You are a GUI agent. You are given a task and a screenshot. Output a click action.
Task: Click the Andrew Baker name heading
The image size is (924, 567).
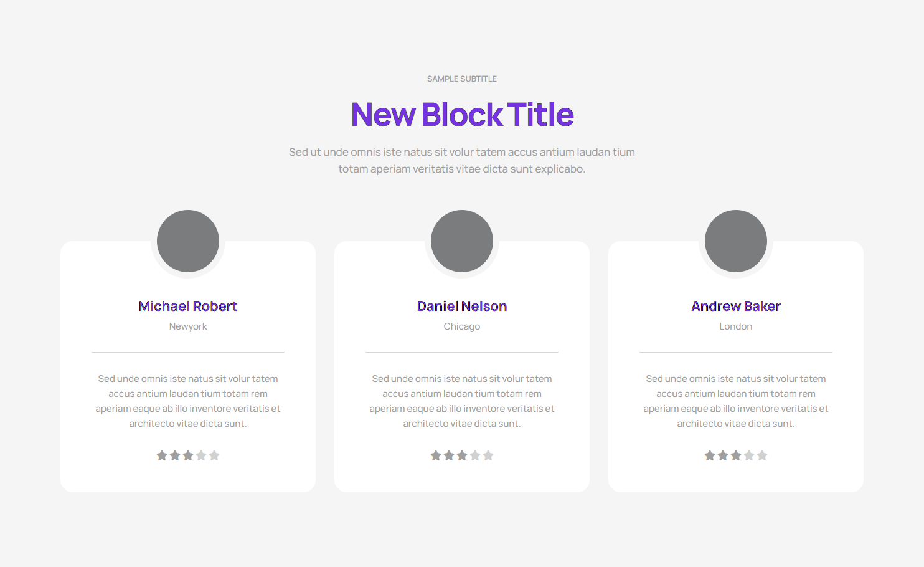tap(736, 306)
